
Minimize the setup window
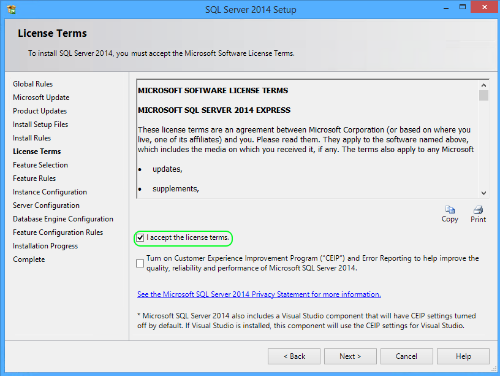[x=446, y=8]
